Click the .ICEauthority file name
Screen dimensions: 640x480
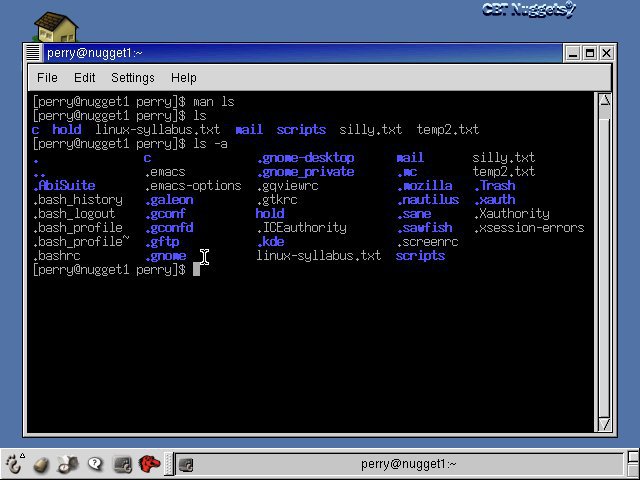click(x=302, y=228)
